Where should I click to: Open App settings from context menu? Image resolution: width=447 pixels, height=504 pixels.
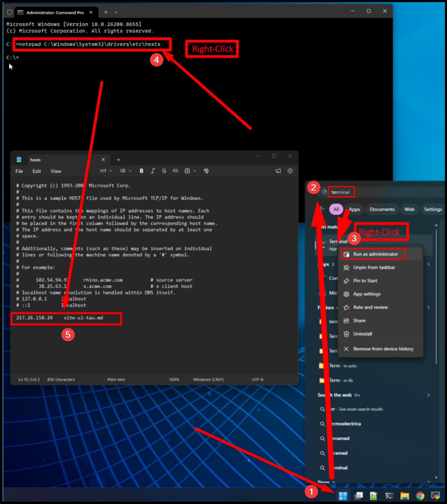click(381, 294)
